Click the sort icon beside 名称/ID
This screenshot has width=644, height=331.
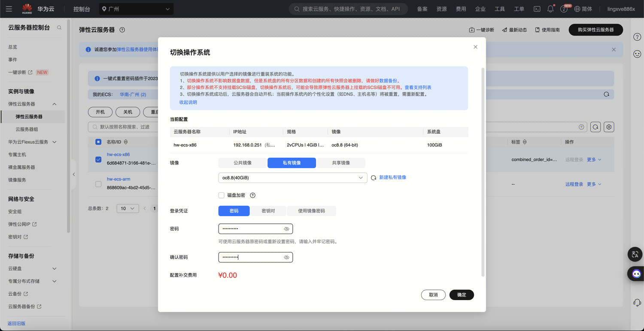[125, 142]
